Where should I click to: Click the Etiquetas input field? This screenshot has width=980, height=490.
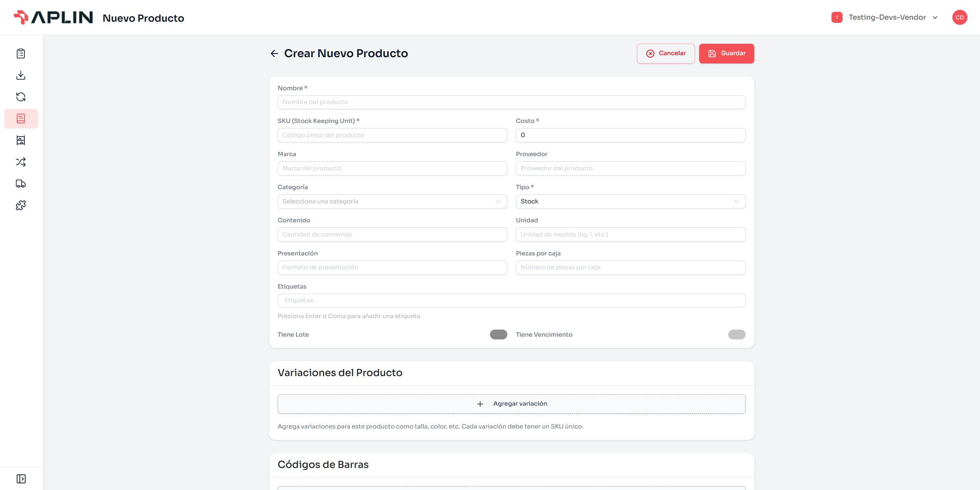[511, 300]
